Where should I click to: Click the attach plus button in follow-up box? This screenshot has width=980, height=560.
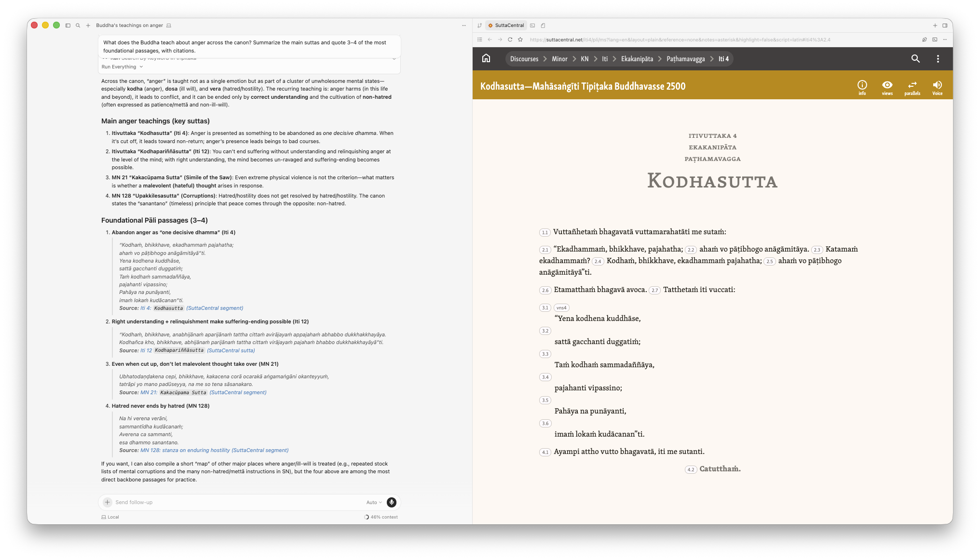108,502
